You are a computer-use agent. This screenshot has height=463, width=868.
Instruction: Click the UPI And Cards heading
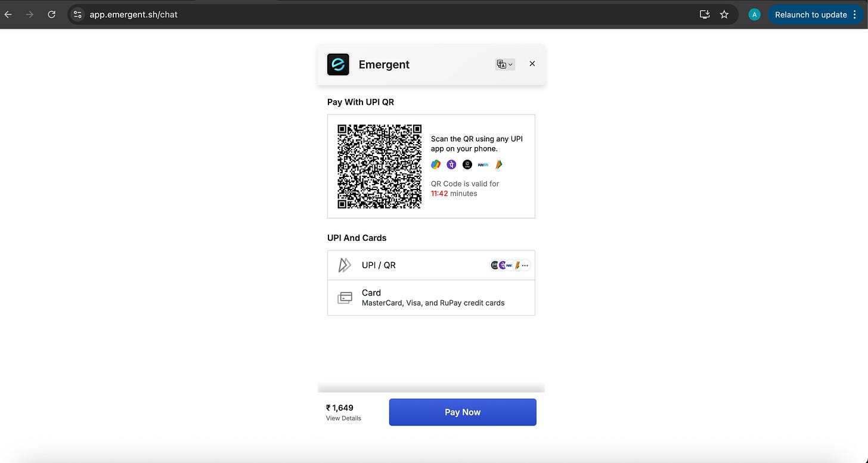pyautogui.click(x=356, y=238)
